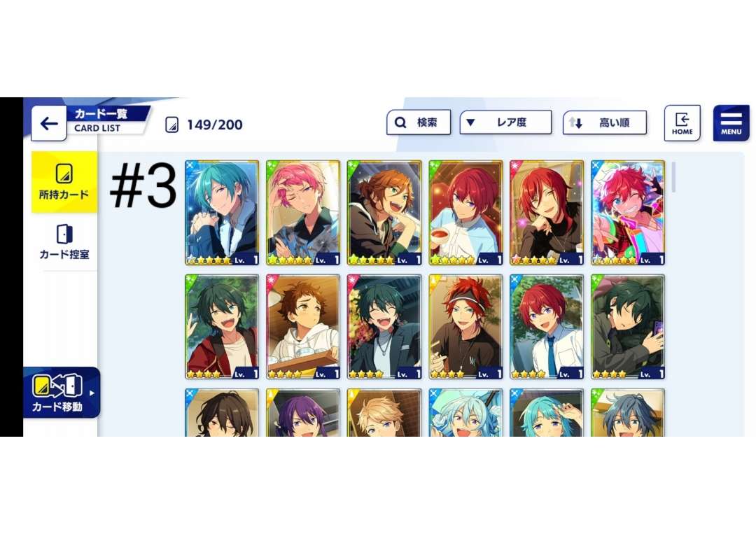Select the 所持カード owned cards icon

tap(64, 174)
